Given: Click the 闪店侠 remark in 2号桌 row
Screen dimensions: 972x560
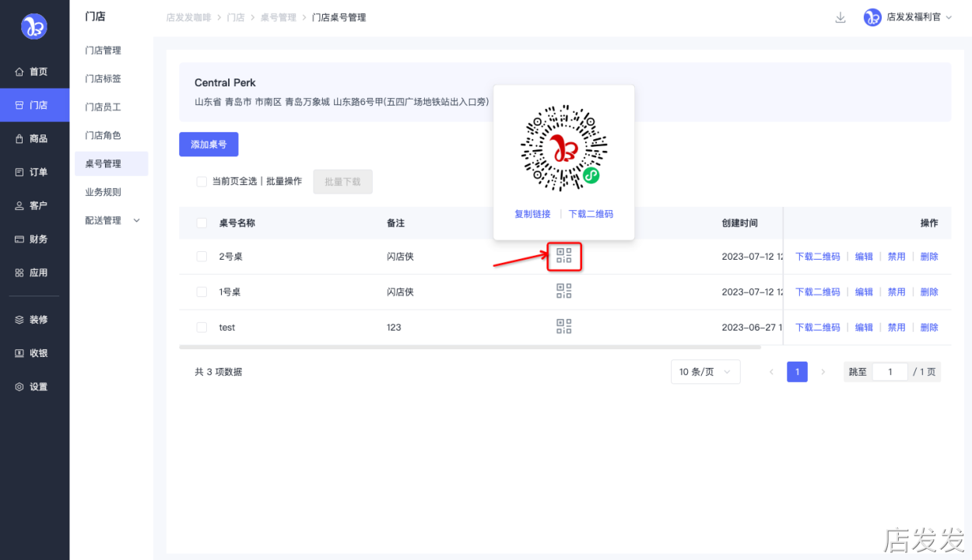Looking at the screenshot, I should (400, 256).
